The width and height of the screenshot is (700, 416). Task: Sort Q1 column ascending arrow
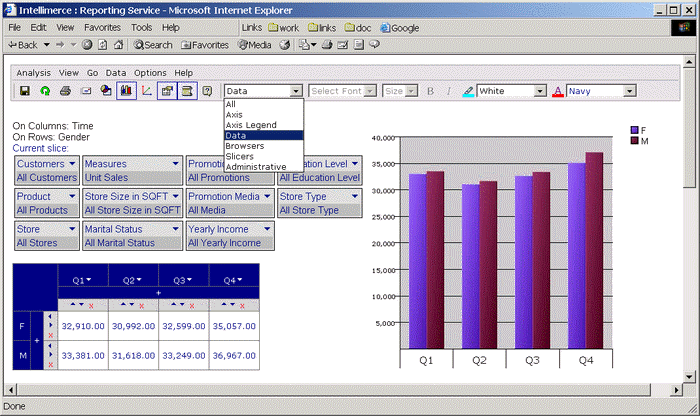point(73,304)
